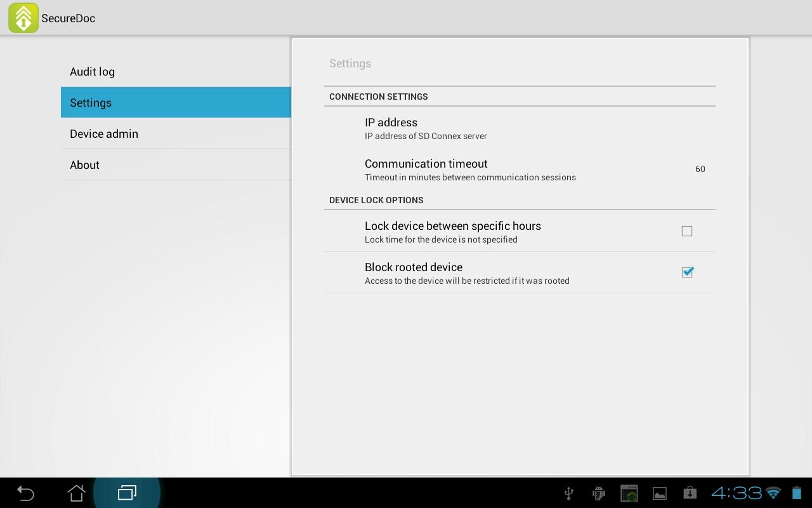Tap the download bag notification icon
This screenshot has height=508, width=812.
tap(690, 493)
